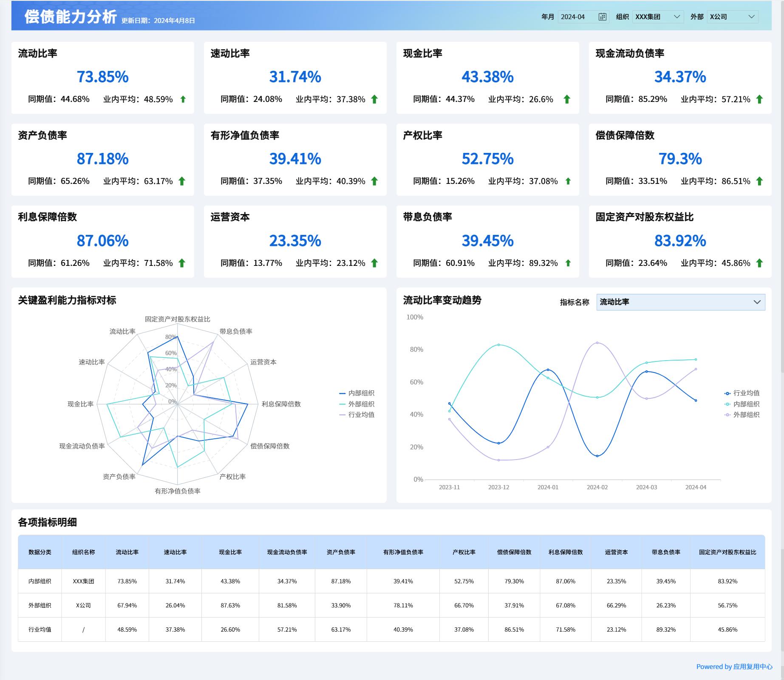This screenshot has width=784, height=680.
Task: Click green up arrow in 速动比率 card
Action: tap(374, 99)
